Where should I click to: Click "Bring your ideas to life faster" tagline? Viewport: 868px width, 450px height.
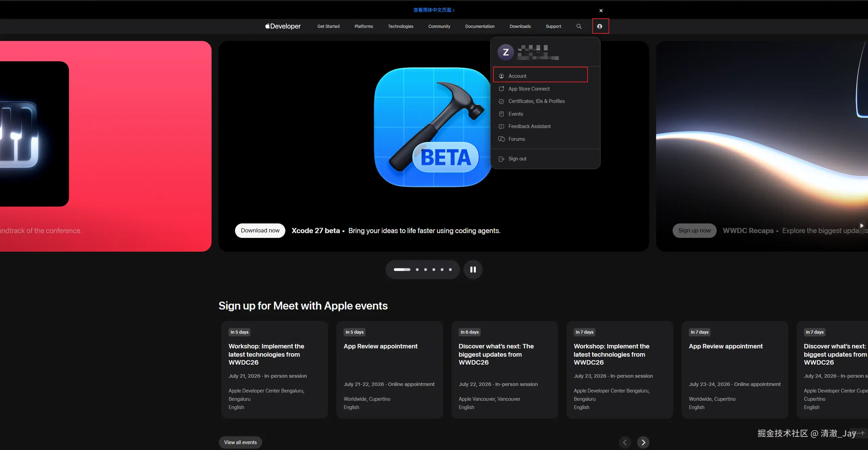[x=424, y=231]
